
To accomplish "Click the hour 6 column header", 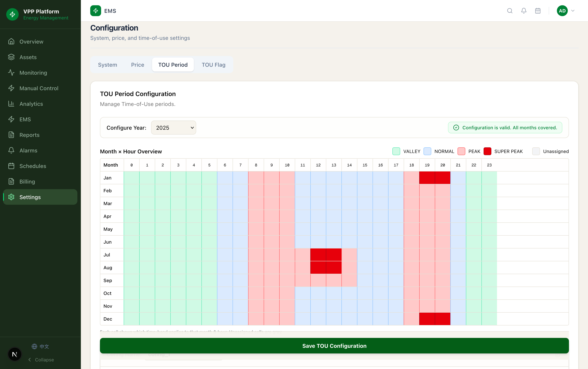I will click(x=225, y=165).
